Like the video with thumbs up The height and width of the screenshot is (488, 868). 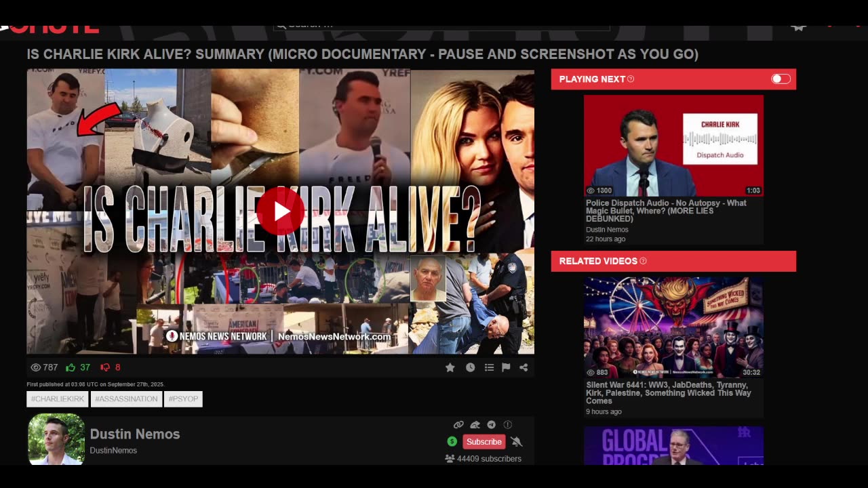coord(71,367)
